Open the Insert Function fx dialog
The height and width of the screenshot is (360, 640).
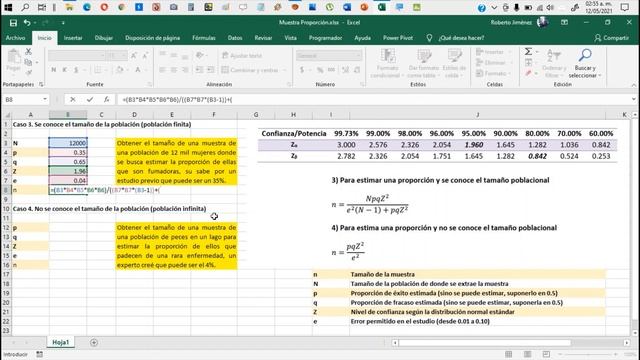[106, 99]
